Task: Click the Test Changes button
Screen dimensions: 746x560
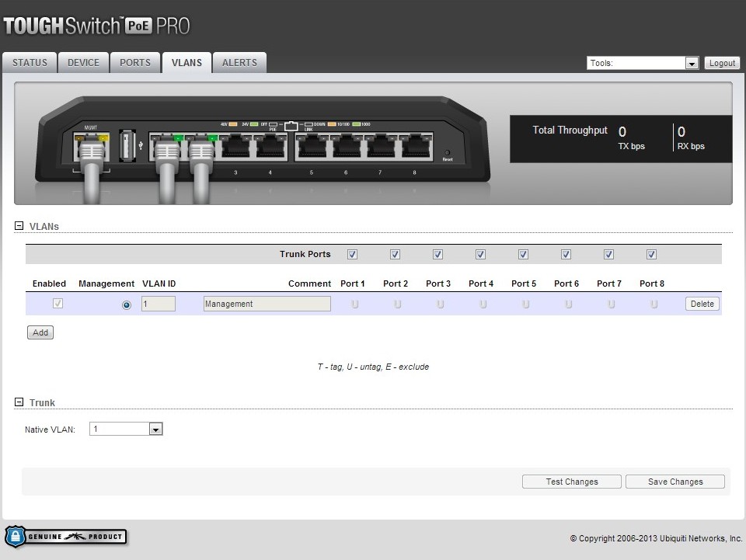Action: [572, 482]
